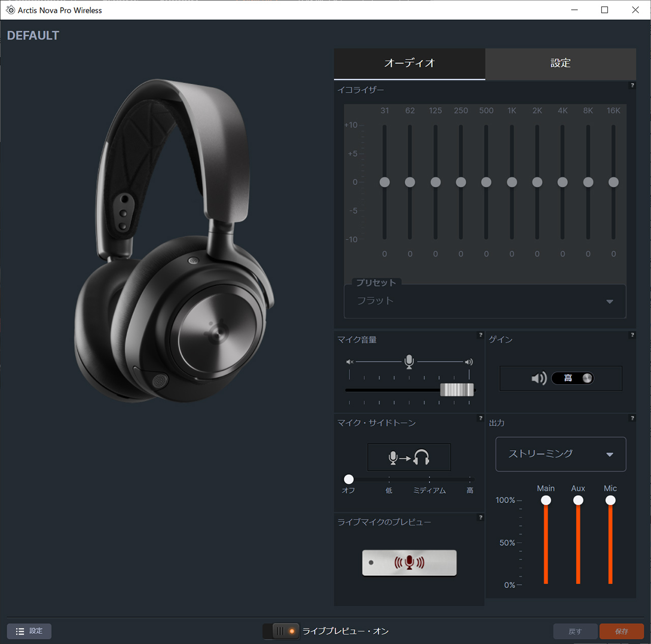Open the bottom-left 設定 list button
Viewport: 651px width, 644px height.
(29, 631)
